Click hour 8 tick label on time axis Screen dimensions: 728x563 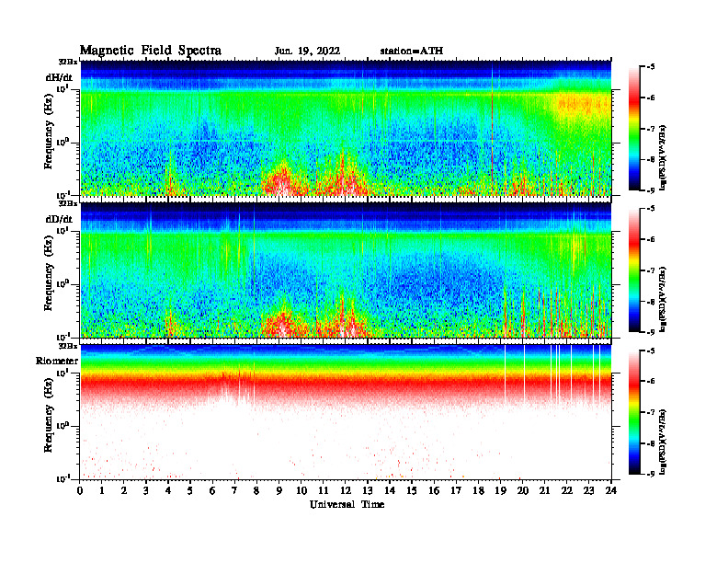pyautogui.click(x=256, y=490)
